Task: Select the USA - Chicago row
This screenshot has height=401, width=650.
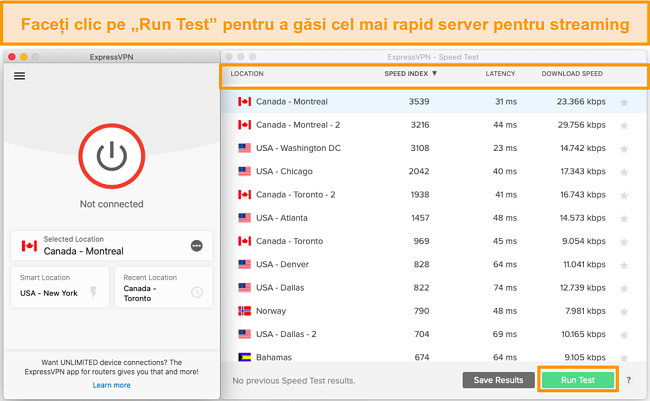Action: [434, 171]
